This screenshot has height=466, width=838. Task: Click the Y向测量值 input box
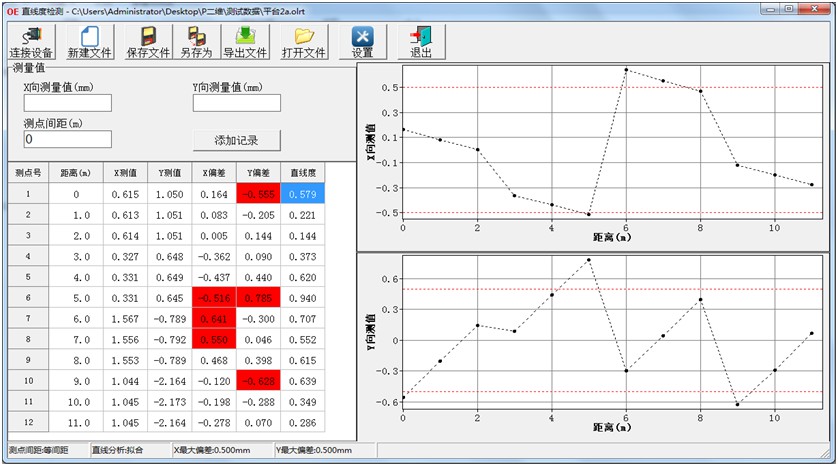tap(236, 102)
